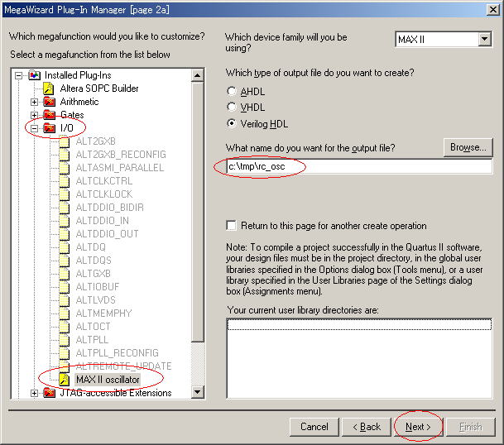Click the ALTDQS file icon
504x445 pixels.
point(65,261)
